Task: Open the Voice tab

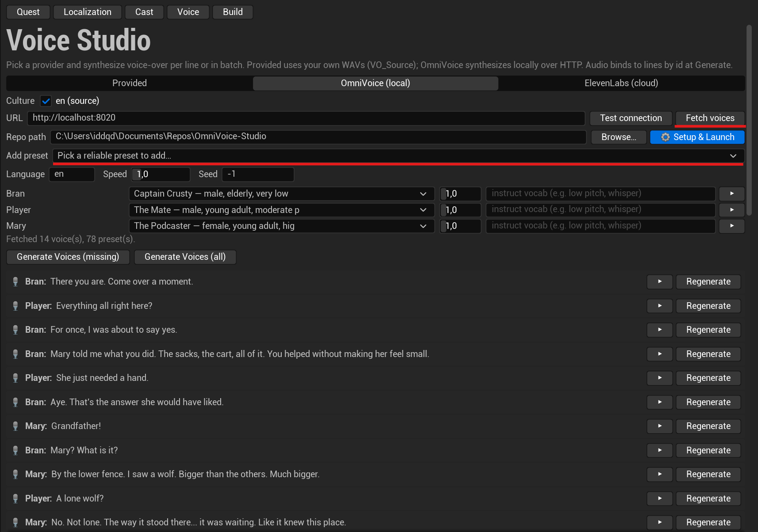Action: [188, 12]
